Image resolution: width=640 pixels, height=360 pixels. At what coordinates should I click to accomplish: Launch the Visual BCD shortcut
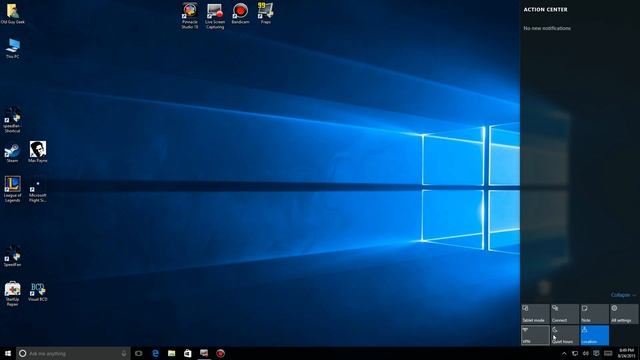pyautogui.click(x=38, y=292)
